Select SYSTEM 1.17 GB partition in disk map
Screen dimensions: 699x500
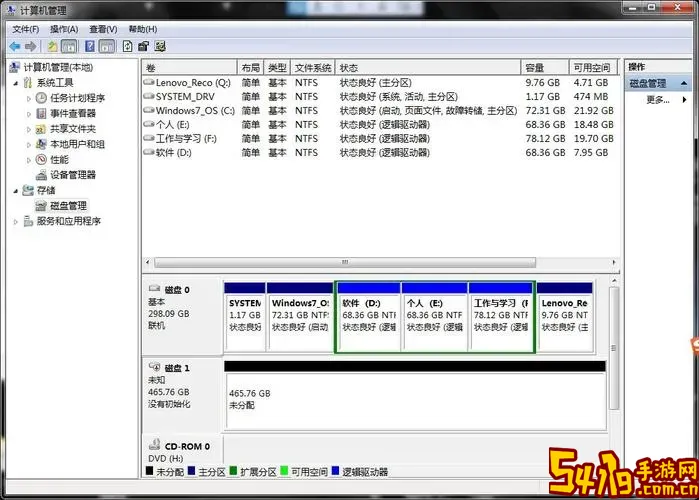click(x=245, y=317)
